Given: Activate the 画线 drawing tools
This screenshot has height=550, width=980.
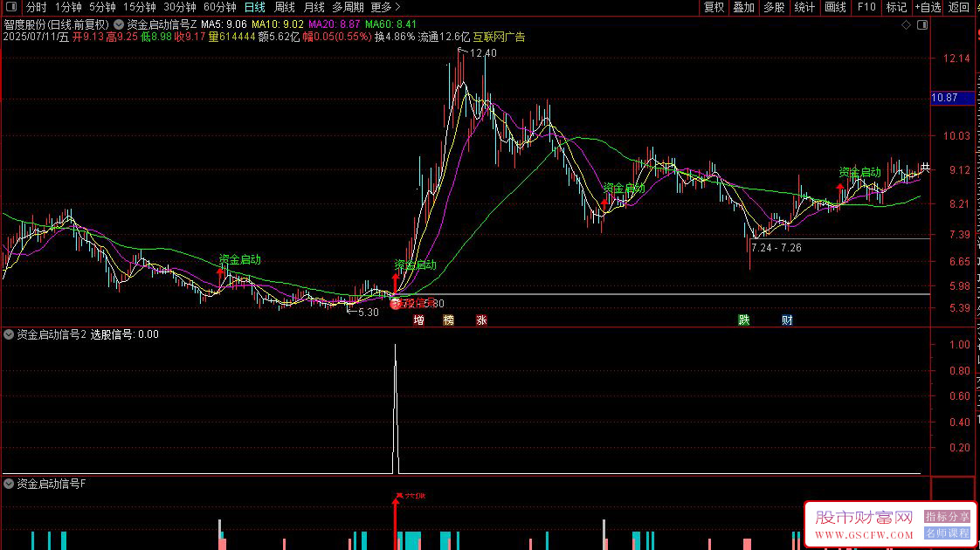Looking at the screenshot, I should pos(835,8).
